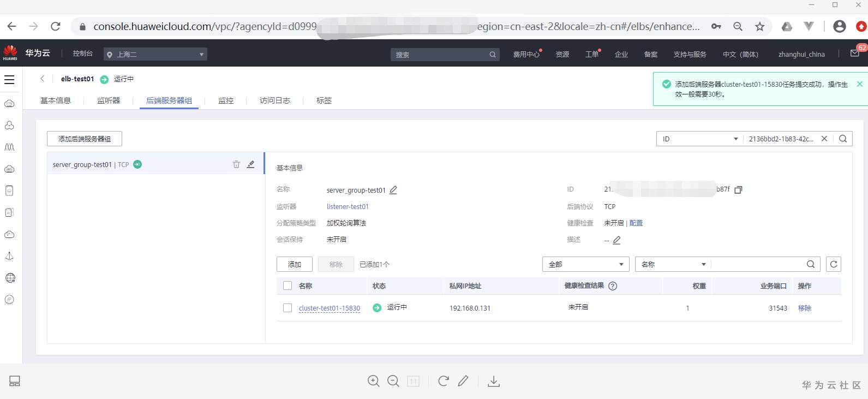
Task: Click the health check result help icon
Action: 613,286
